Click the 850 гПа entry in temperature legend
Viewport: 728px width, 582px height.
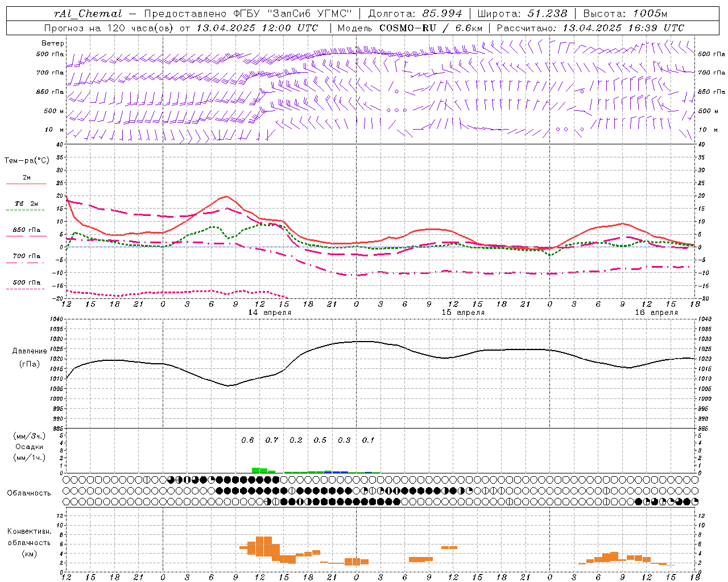pyautogui.click(x=27, y=230)
